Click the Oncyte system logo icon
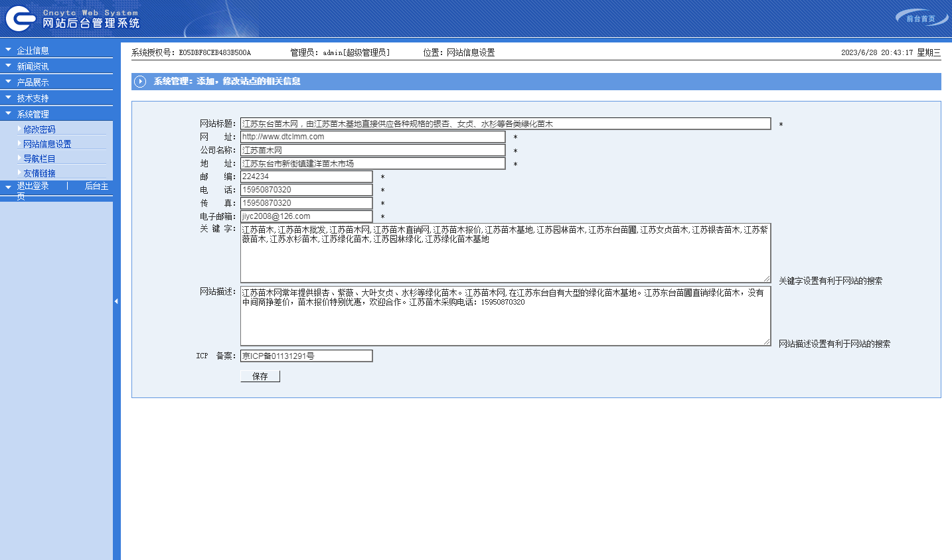 [20, 19]
